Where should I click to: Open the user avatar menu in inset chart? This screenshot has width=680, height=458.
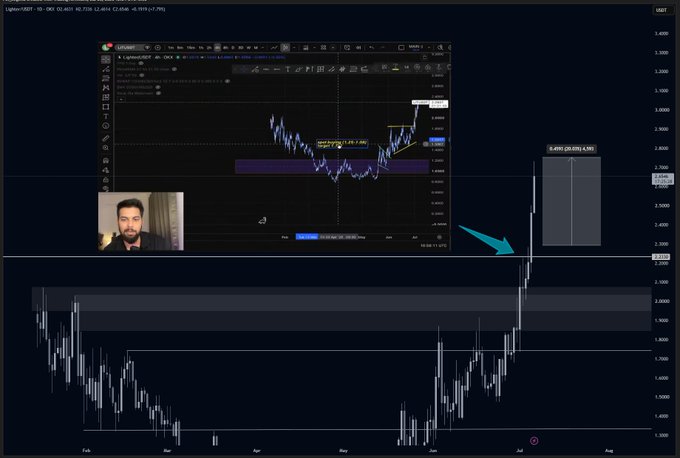point(106,47)
